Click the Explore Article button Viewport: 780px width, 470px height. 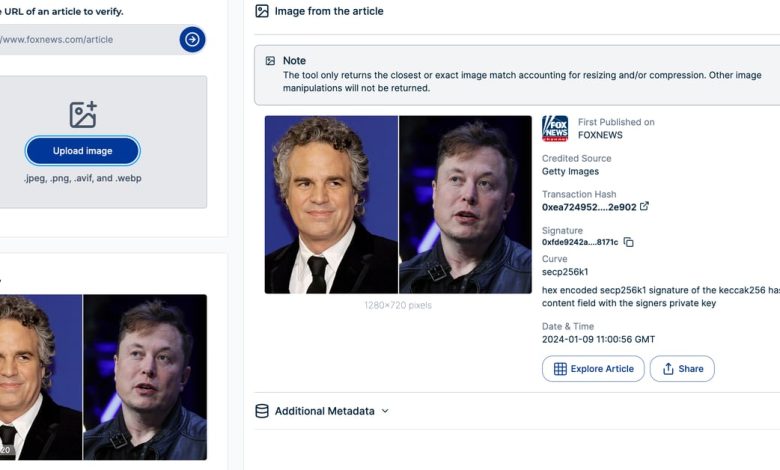click(x=593, y=369)
